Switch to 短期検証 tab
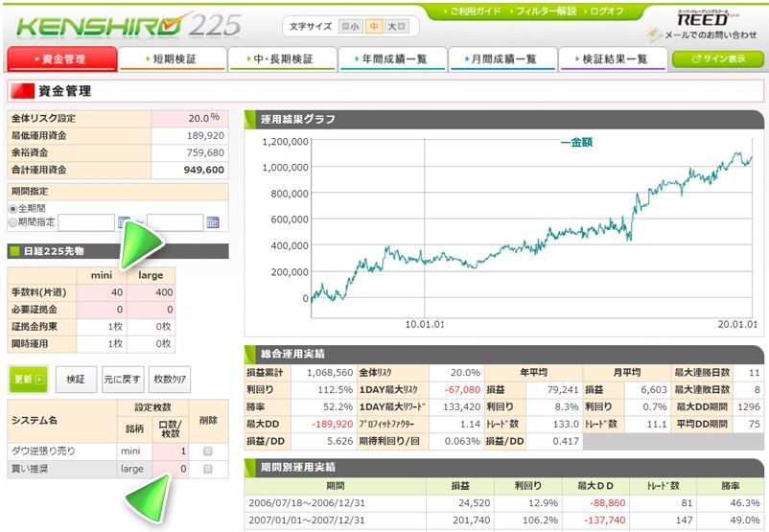The height and width of the screenshot is (532, 769). point(173,59)
